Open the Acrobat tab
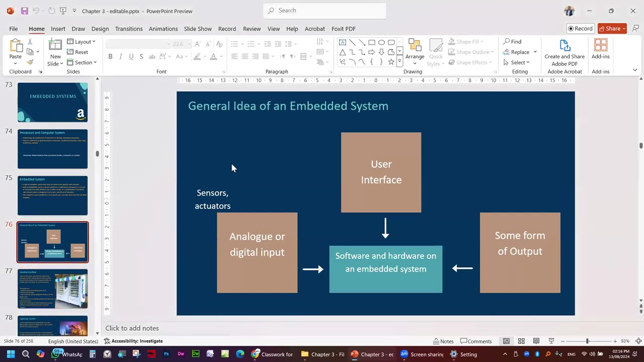This screenshot has height=362, width=644. (x=315, y=29)
